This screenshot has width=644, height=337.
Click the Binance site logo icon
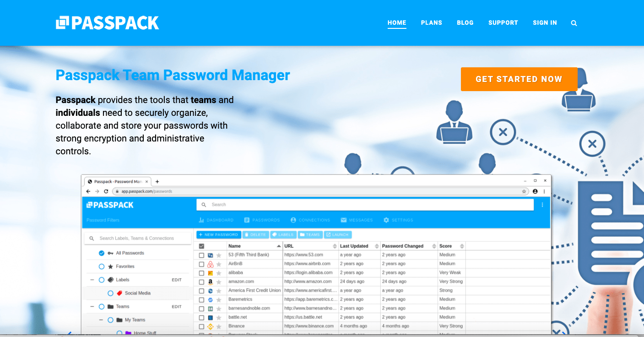click(x=211, y=326)
